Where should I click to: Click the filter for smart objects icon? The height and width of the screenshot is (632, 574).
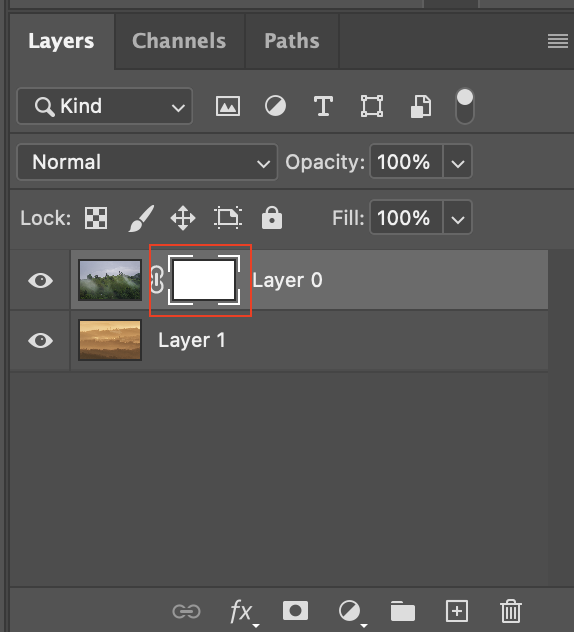[x=421, y=106]
